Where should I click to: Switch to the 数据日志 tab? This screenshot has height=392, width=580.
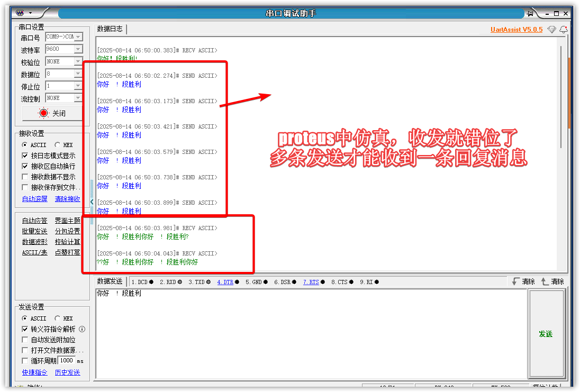(110, 29)
